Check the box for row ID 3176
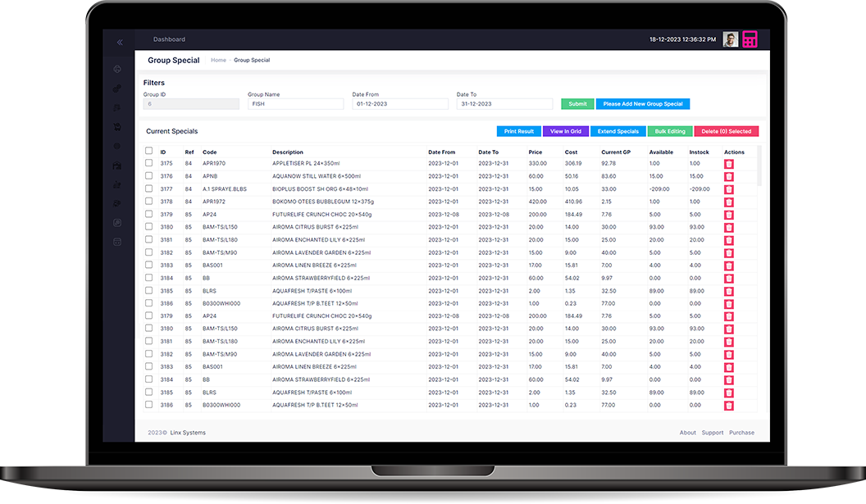The height and width of the screenshot is (504, 866). coord(148,176)
